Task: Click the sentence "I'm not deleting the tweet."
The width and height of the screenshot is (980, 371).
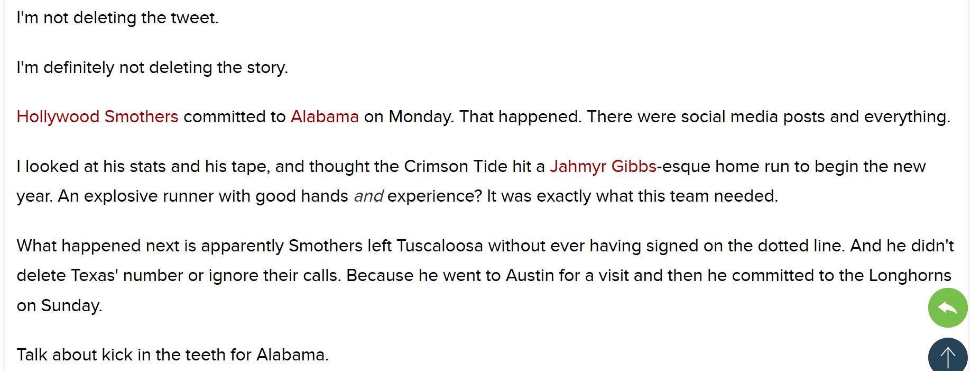Action: [x=117, y=18]
